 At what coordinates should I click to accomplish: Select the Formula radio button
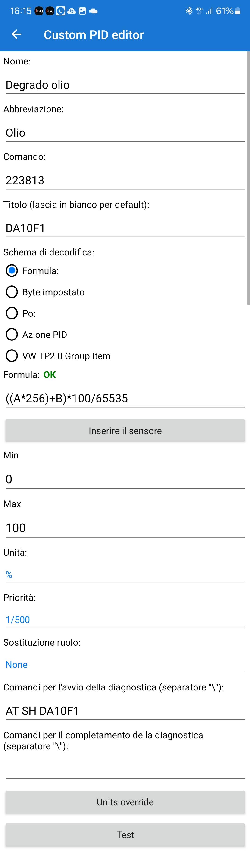[12, 271]
